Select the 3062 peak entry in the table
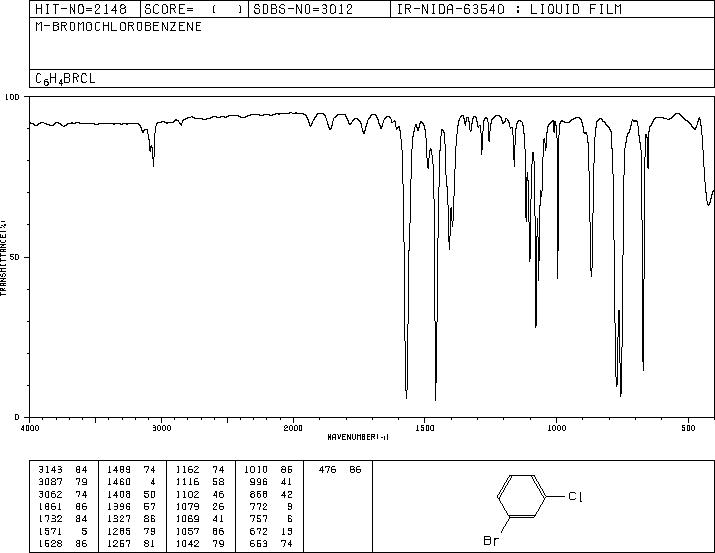 [63, 495]
